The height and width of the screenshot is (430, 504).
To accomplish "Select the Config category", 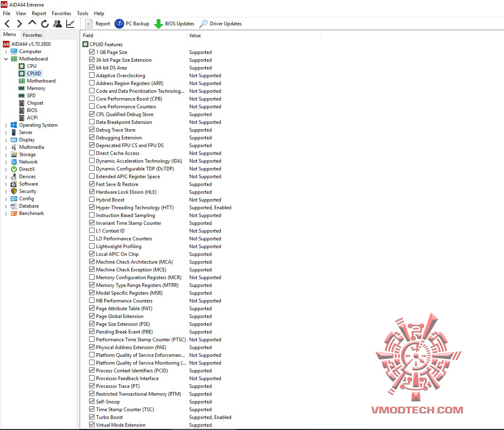I will pos(27,199).
